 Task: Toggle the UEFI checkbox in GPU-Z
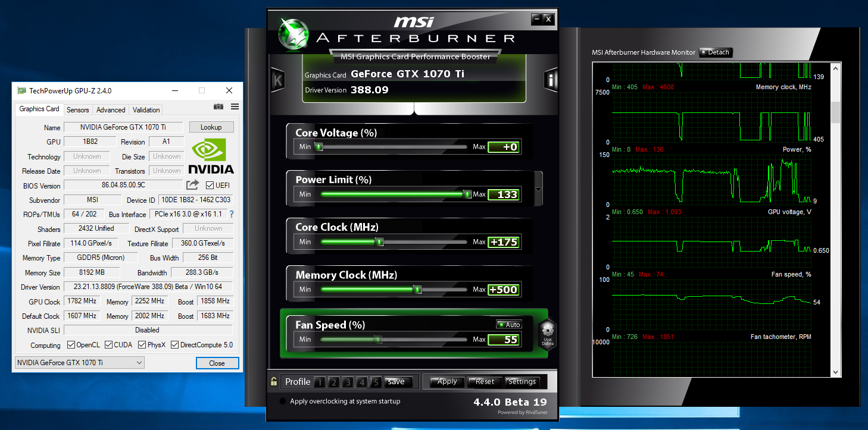(210, 185)
